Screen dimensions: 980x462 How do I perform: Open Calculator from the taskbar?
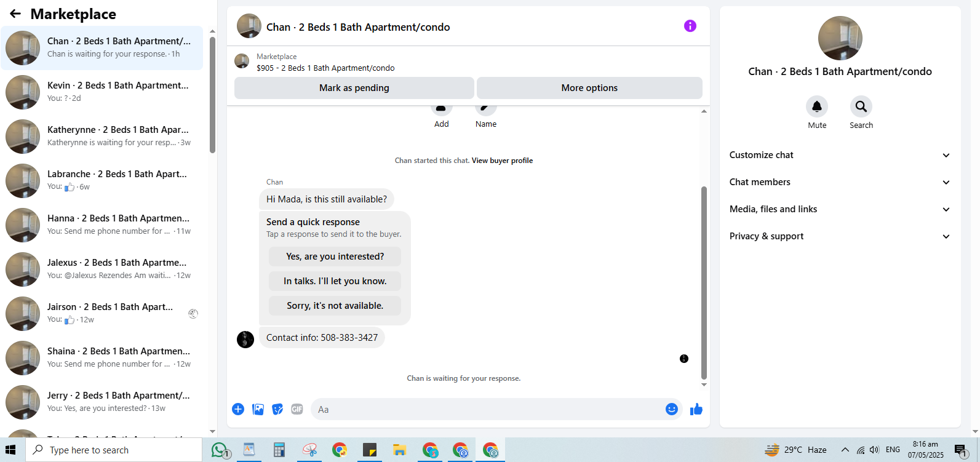point(279,450)
